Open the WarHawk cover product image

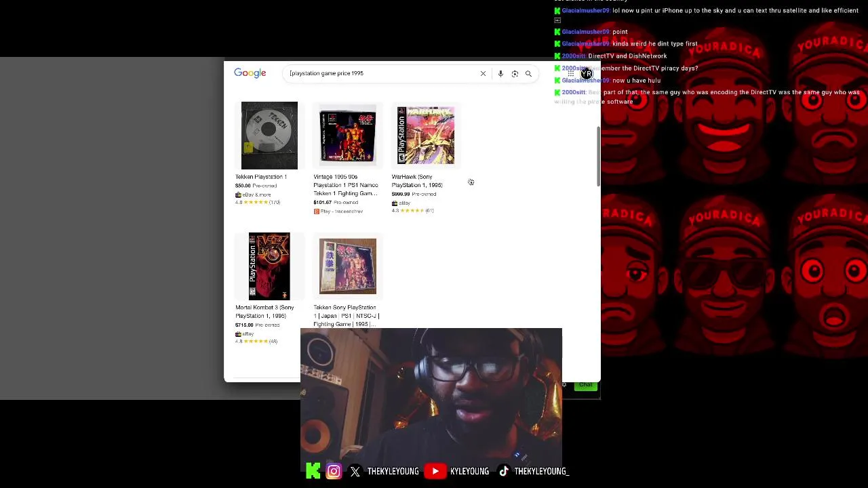click(426, 136)
